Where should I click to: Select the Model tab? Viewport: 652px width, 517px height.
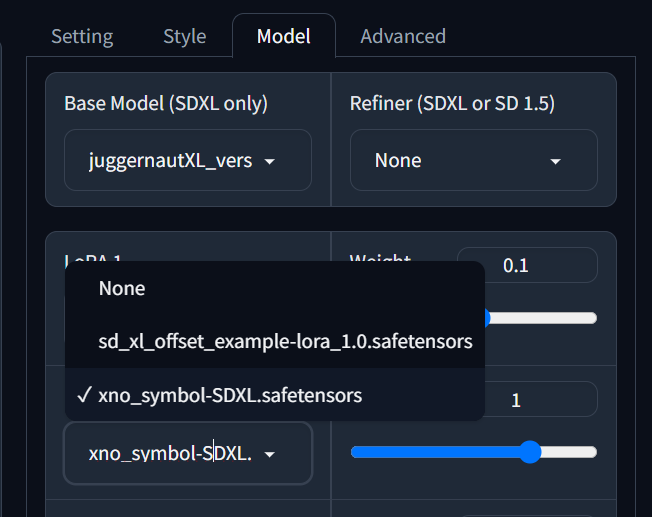[x=283, y=37]
